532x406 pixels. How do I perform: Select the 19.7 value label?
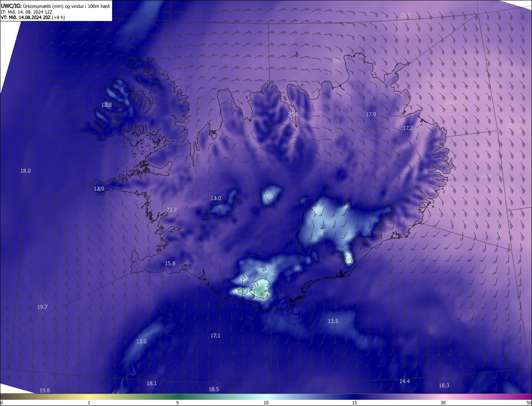coord(42,307)
